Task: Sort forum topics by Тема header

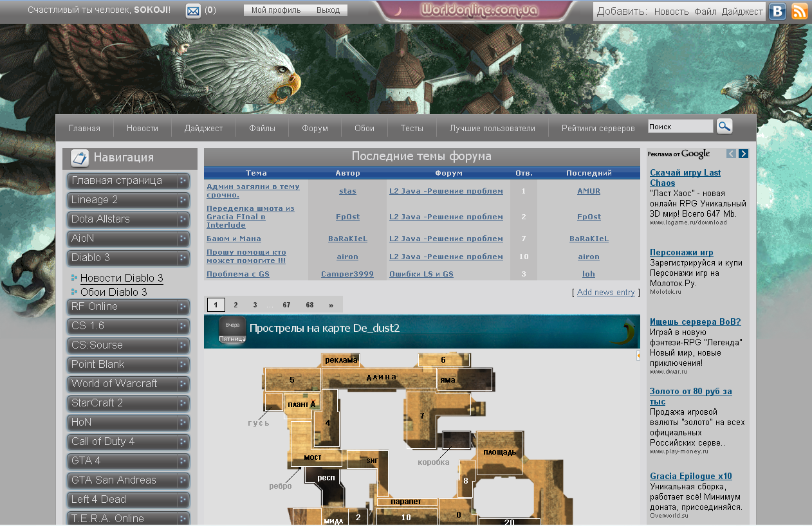Action: click(x=256, y=173)
